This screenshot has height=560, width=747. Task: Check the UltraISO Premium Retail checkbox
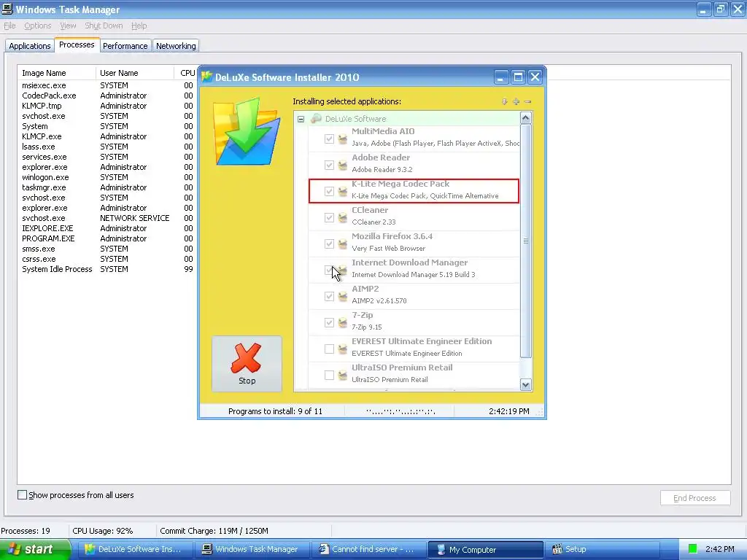(329, 376)
